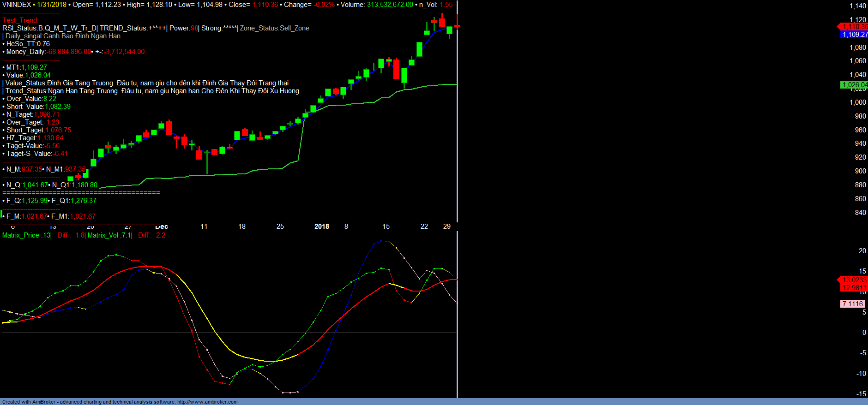Select the Matrix_Vol :7.1 indicator label
Screen dimensions: 868x405
tap(109, 235)
